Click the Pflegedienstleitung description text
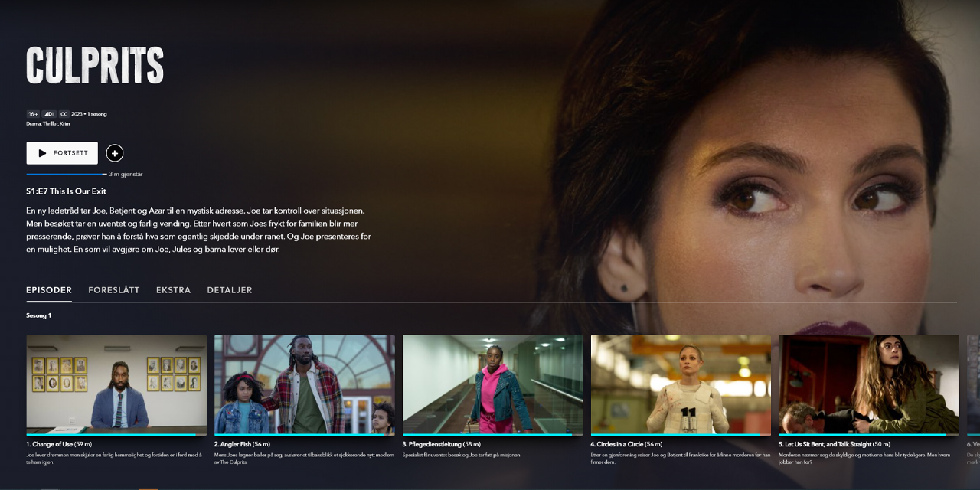The width and height of the screenshot is (980, 490). [461, 455]
